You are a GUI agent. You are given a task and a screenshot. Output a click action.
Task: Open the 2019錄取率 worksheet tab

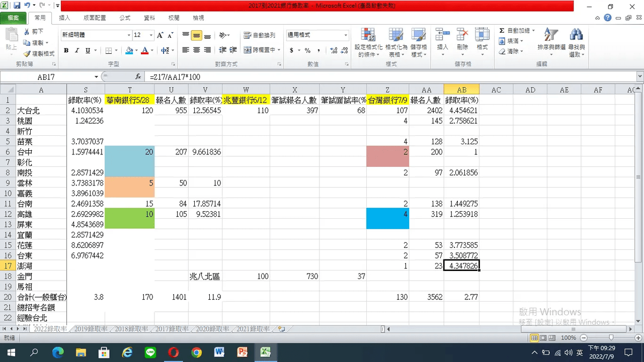(x=91, y=329)
